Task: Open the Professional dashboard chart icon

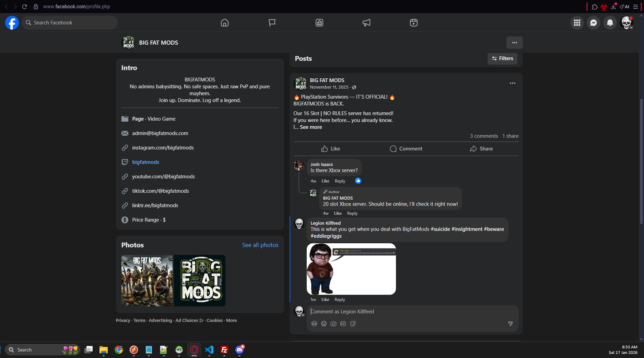Action: pos(319,23)
